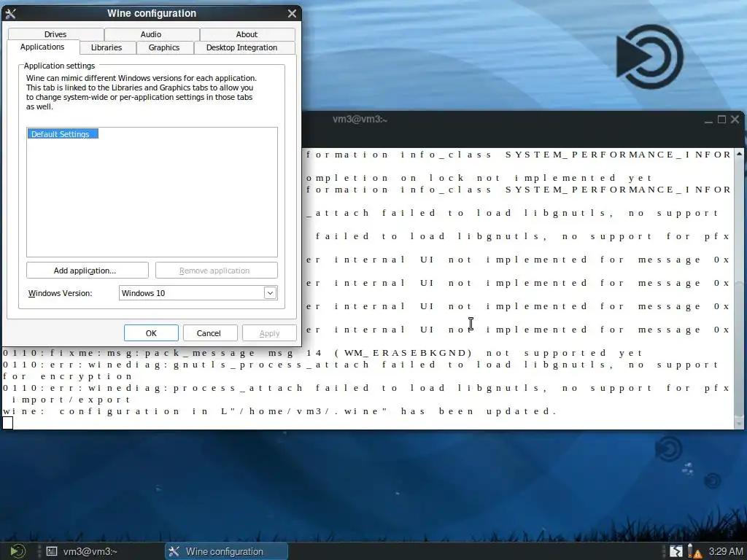Close the vm3@vm3 terminal window

pyautogui.click(x=735, y=120)
